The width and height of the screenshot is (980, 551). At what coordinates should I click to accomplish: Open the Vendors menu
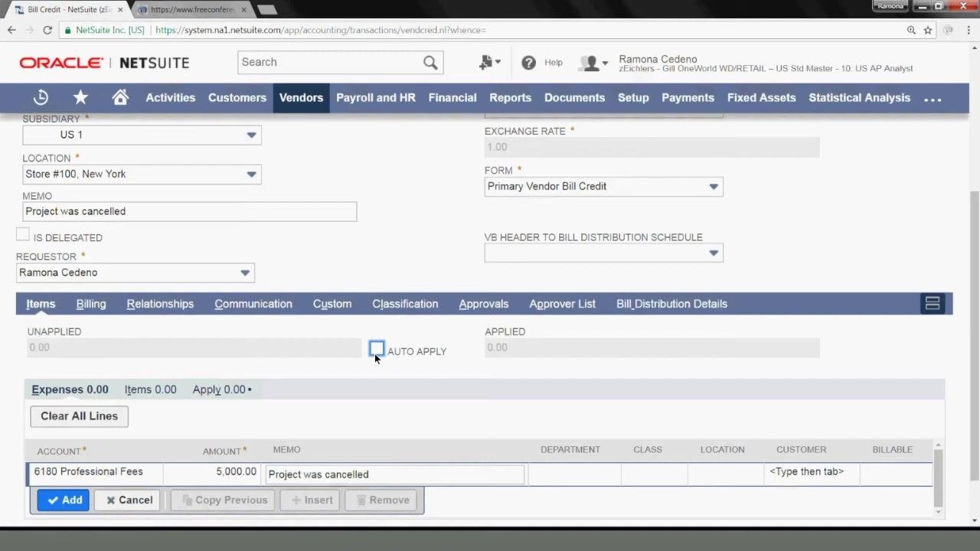(x=301, y=98)
